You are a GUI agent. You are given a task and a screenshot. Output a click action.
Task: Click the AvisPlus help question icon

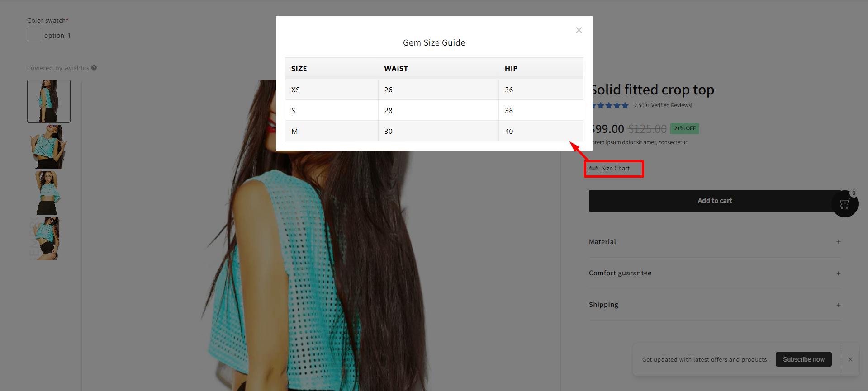[x=94, y=68]
